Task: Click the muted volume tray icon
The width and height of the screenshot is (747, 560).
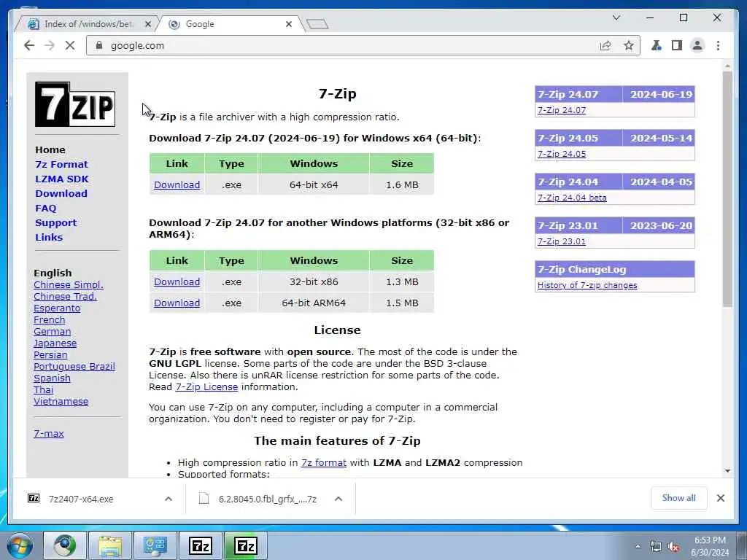Action: click(673, 547)
